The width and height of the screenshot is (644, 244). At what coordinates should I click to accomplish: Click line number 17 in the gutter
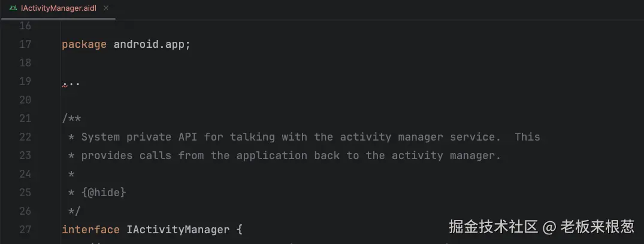[25, 44]
